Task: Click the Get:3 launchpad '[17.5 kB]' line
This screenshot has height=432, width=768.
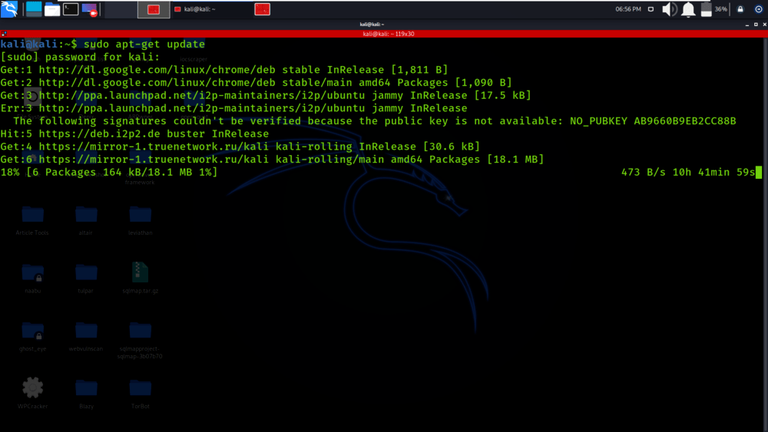Action: click(266, 95)
